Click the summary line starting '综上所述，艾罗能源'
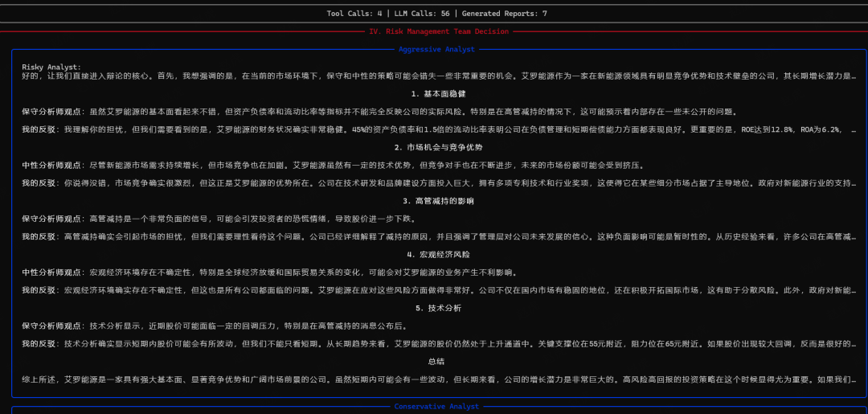Screen dimensions: 868x414 tap(439, 379)
